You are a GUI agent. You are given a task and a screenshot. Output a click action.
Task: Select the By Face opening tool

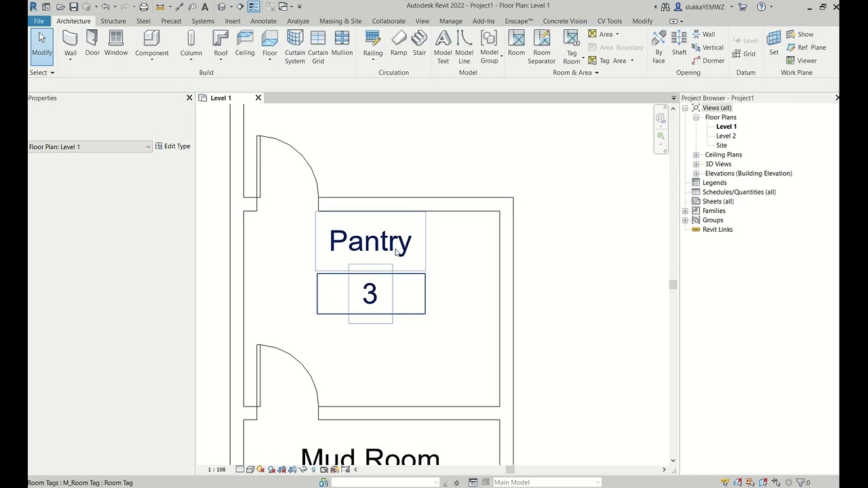point(658,47)
